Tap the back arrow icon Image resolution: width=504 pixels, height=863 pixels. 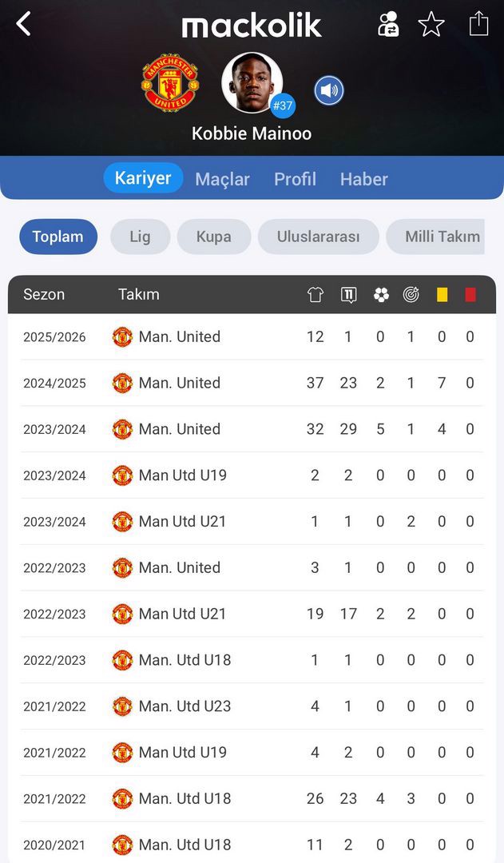point(24,24)
